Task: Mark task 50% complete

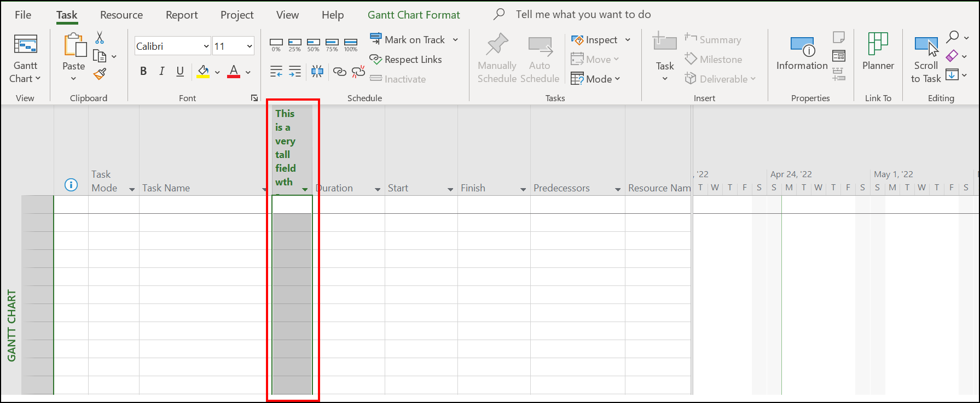Action: coord(314,45)
